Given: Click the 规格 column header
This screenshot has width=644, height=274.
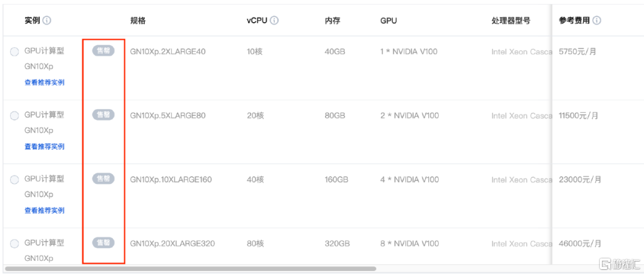Looking at the screenshot, I should (138, 20).
